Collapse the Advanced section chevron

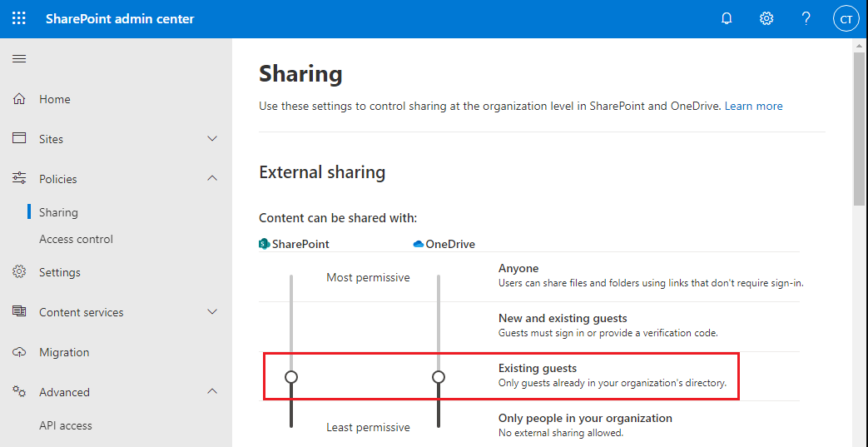pos(212,392)
